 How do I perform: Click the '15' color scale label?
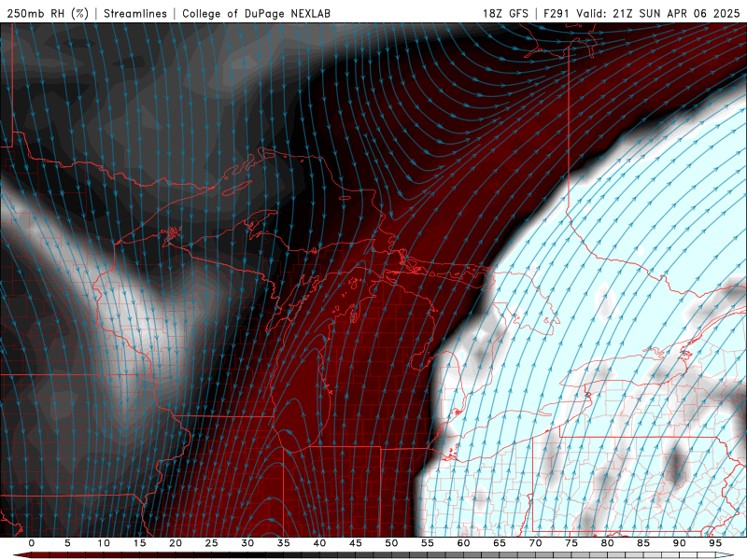(x=139, y=543)
